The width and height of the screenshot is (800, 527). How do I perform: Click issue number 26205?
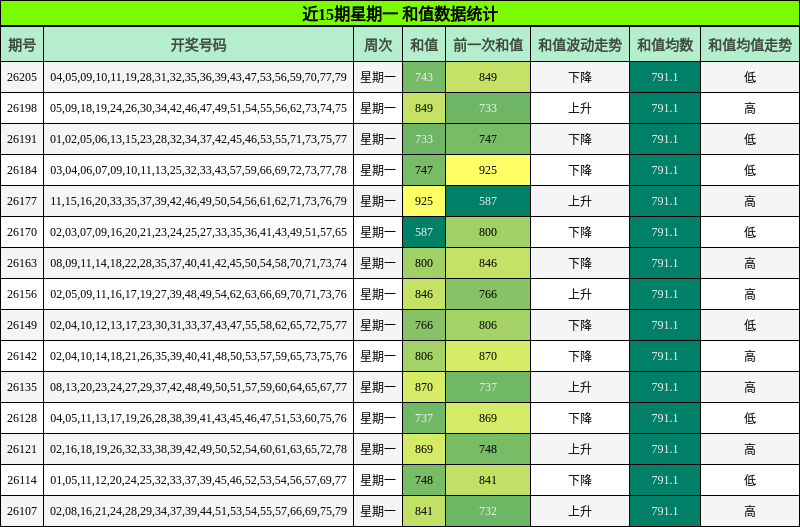pos(22,77)
